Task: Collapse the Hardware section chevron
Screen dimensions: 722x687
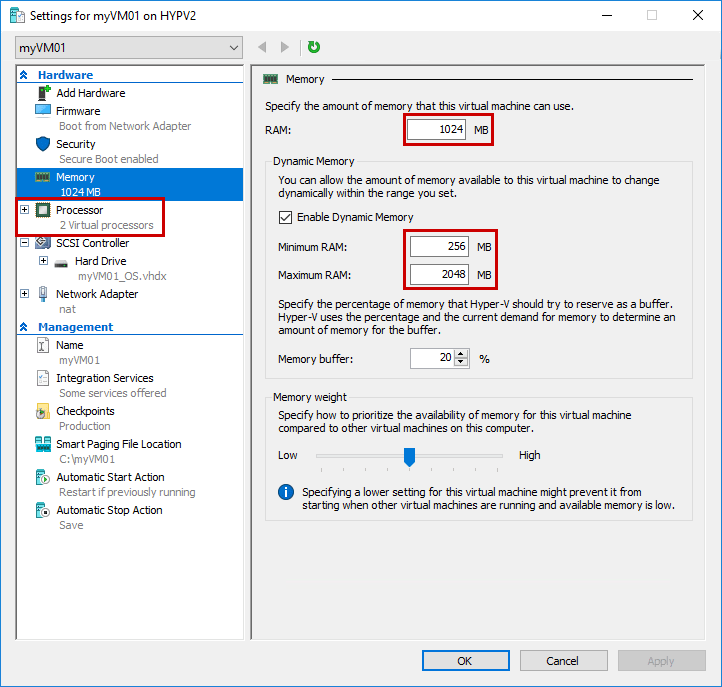Action: coord(24,75)
